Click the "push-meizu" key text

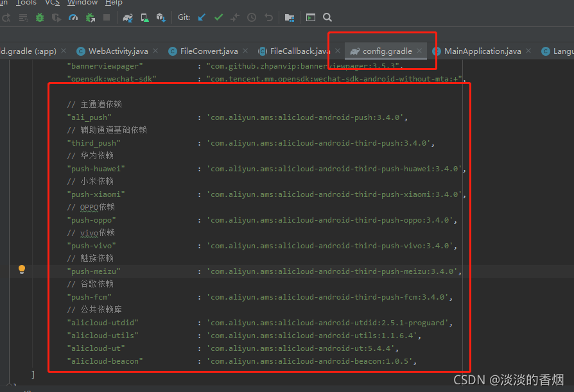coord(94,271)
